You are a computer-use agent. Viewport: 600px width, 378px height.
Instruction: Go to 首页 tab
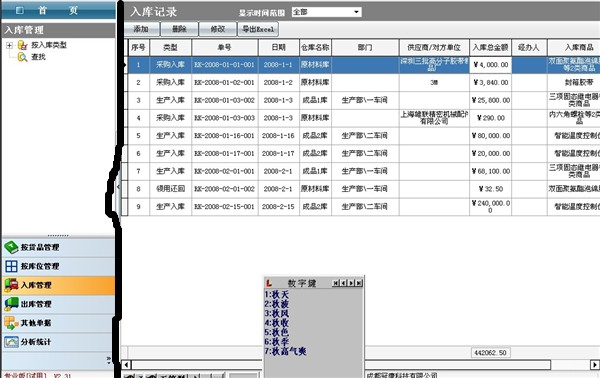(x=58, y=10)
